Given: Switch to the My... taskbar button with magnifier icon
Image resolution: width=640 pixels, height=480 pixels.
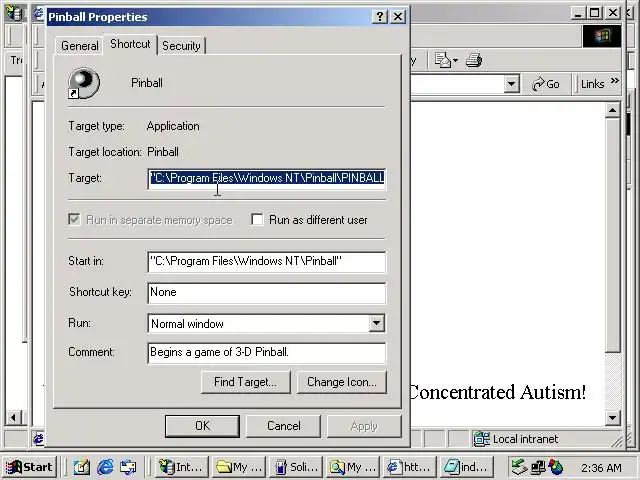Looking at the screenshot, I should tap(353, 467).
